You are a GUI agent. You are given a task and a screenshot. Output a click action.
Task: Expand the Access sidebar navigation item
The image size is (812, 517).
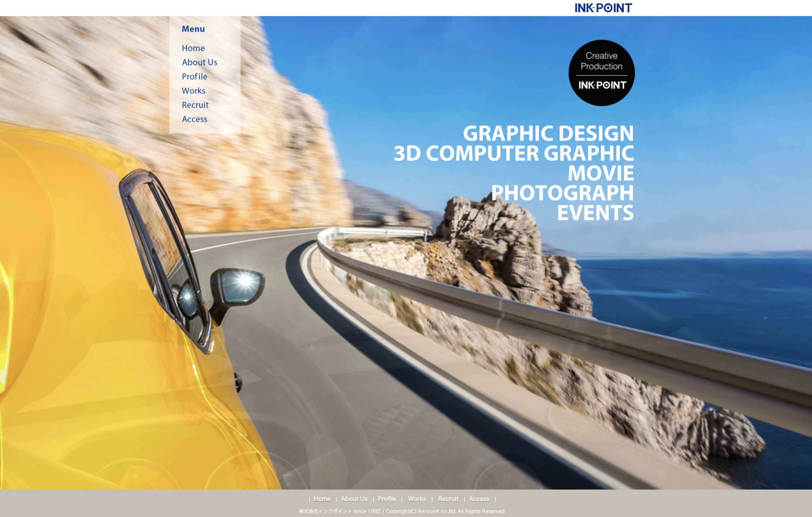click(x=195, y=118)
